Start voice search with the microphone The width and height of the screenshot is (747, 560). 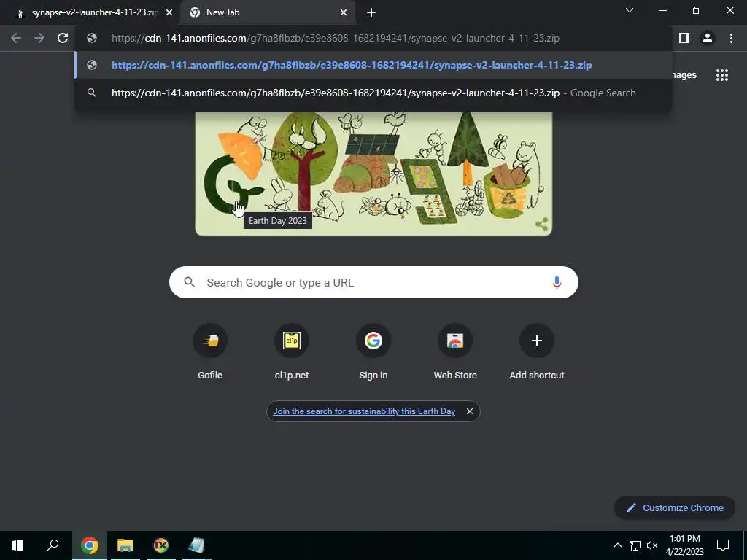pos(557,282)
